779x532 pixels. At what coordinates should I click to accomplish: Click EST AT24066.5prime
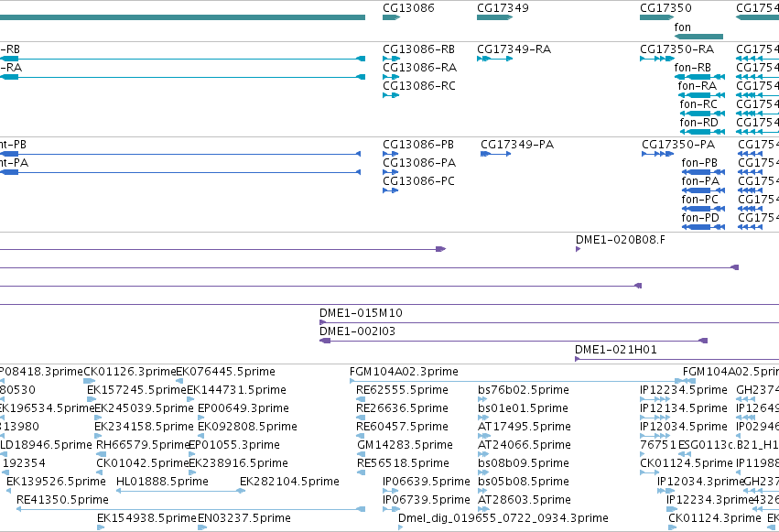525,445
